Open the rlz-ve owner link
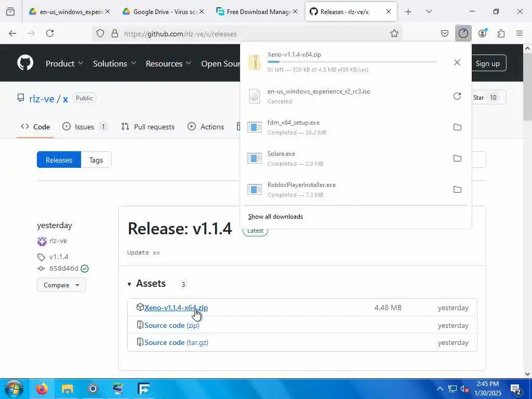The width and height of the screenshot is (532, 399). point(42,99)
